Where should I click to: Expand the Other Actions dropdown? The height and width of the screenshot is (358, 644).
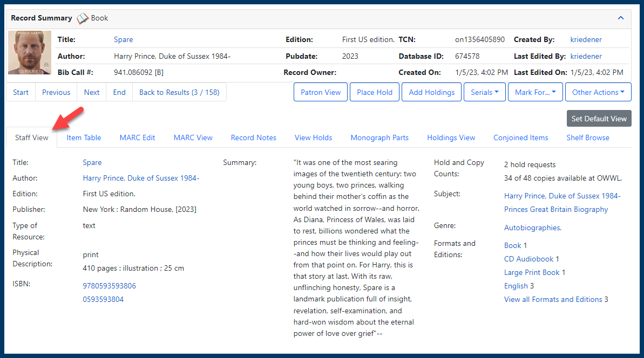(598, 92)
